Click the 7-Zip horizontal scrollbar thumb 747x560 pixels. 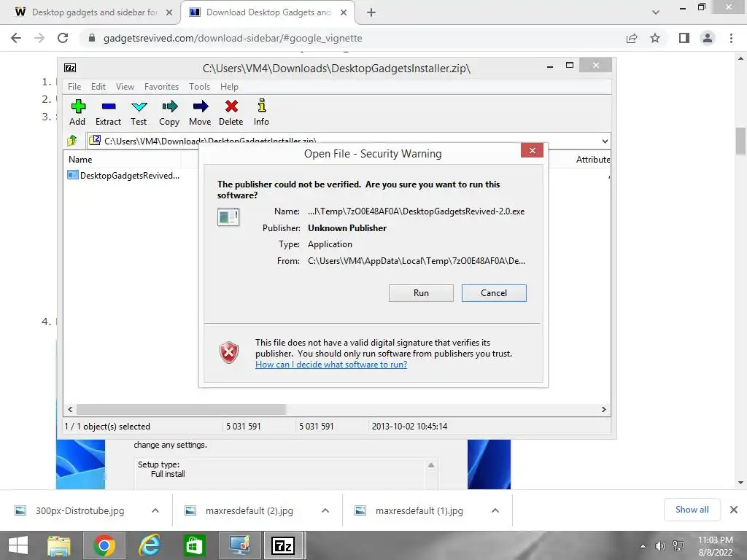pyautogui.click(x=181, y=409)
